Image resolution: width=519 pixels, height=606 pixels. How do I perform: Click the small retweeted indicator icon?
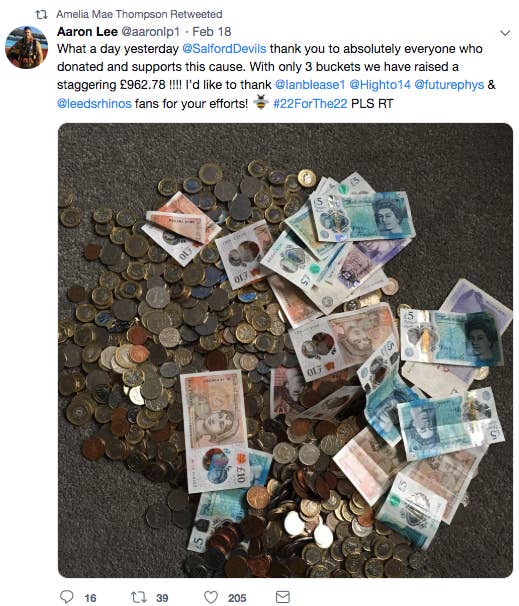[41, 15]
